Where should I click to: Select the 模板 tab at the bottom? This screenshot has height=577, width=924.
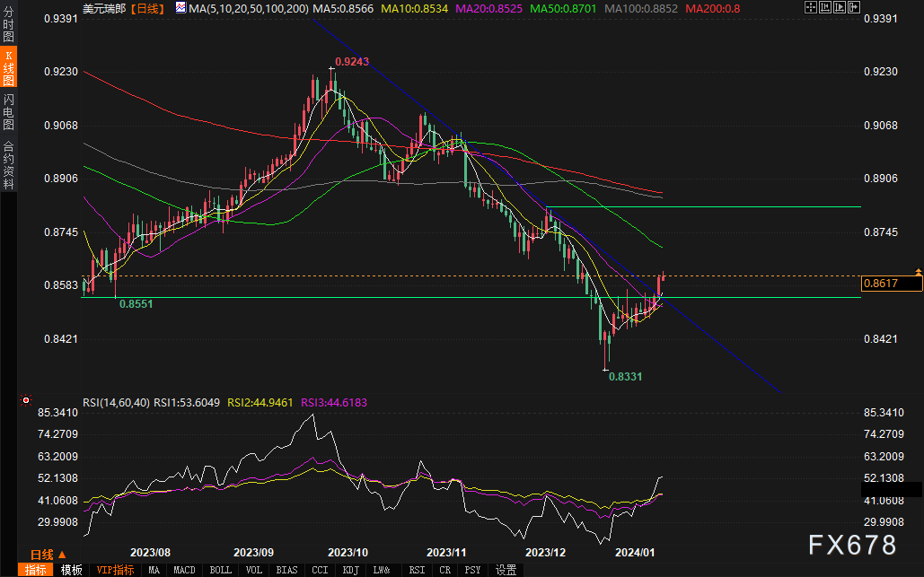71,570
